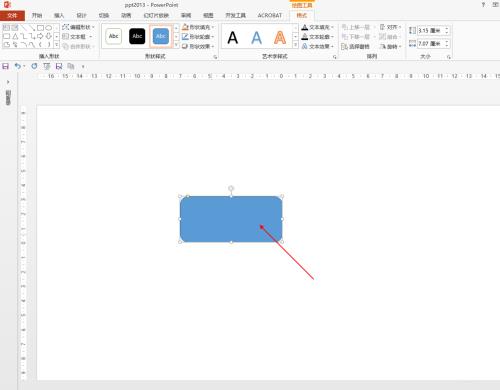Select the blue rounded rectangle on slide
Viewport: 500px width, 390px height.
coord(231,219)
